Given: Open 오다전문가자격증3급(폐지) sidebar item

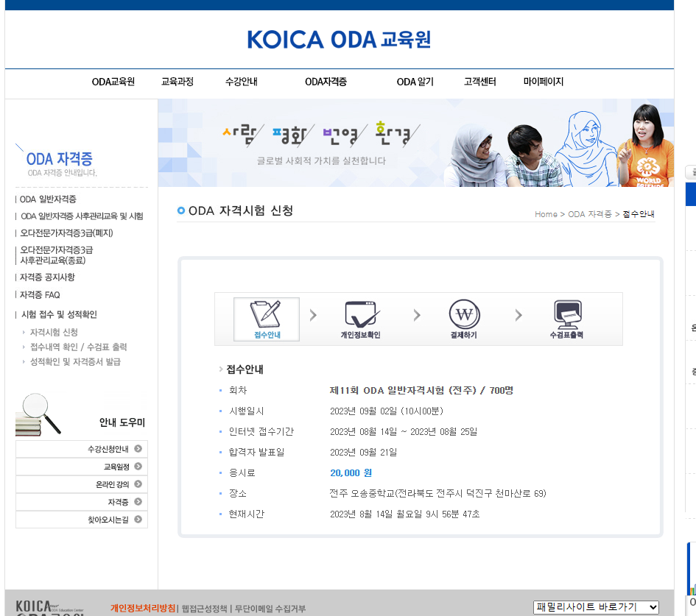Looking at the screenshot, I should coord(66,233).
